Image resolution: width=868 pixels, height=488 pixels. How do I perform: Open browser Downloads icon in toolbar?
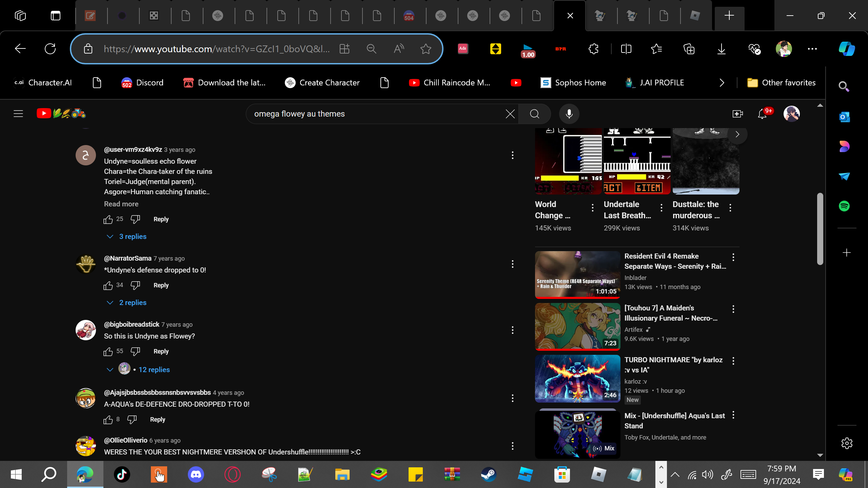coord(721,49)
